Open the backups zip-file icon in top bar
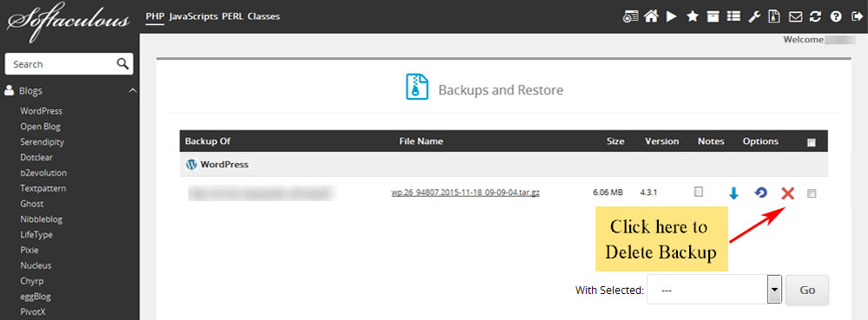The image size is (868, 320). [774, 16]
